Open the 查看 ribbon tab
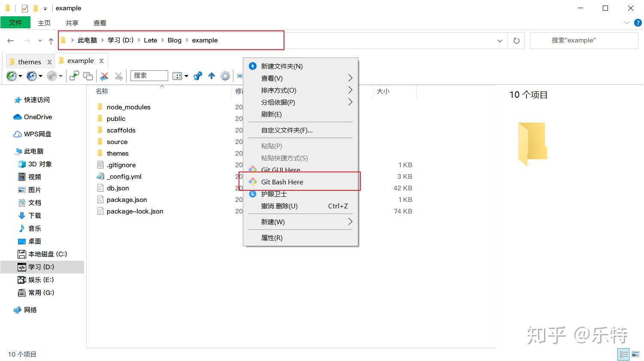This screenshot has width=644, height=361. pos(99,23)
